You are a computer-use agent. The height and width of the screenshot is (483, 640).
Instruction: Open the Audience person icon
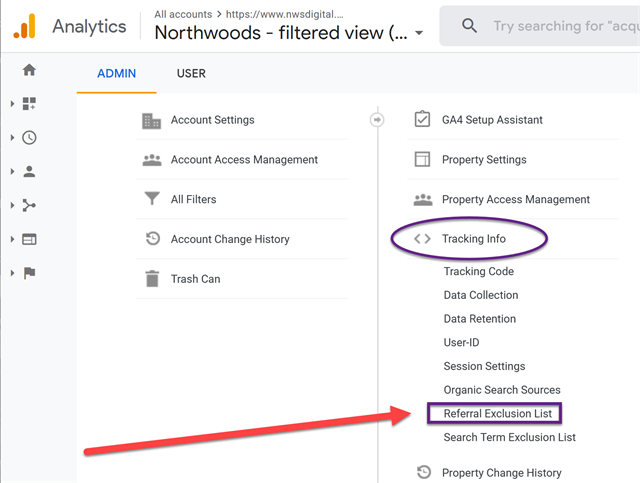tap(29, 171)
